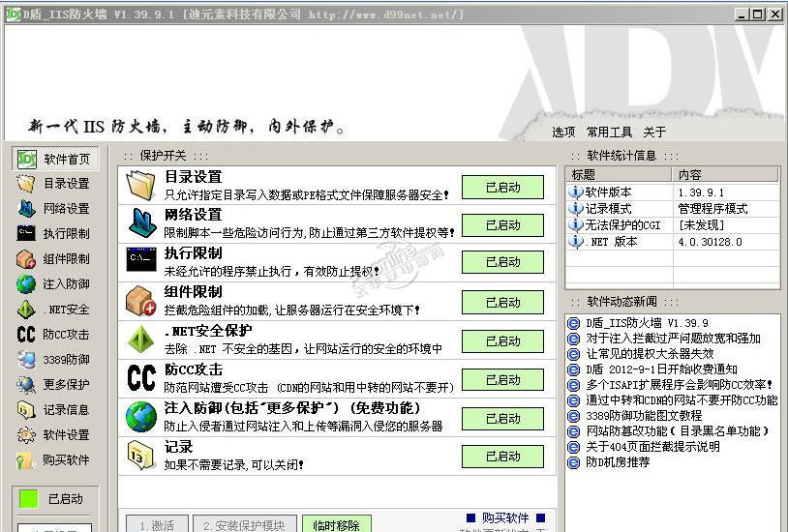Click the folder icon beside 目录设置 heading

click(140, 186)
